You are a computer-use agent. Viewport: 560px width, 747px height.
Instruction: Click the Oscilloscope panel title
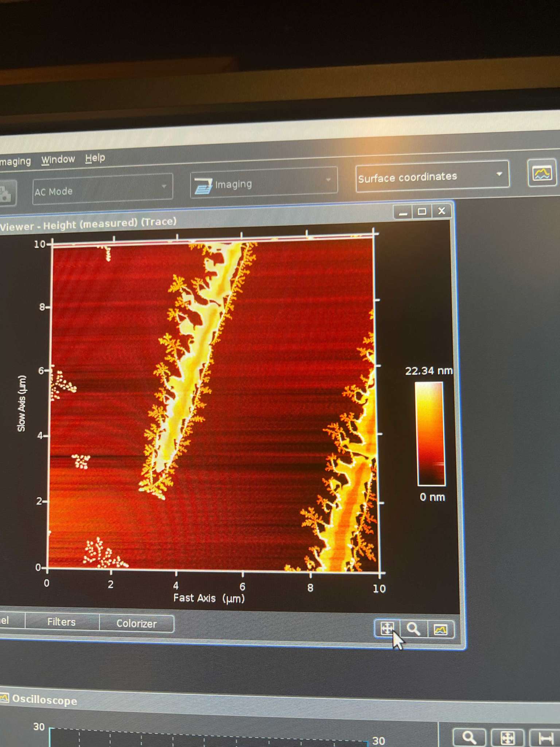click(x=44, y=699)
